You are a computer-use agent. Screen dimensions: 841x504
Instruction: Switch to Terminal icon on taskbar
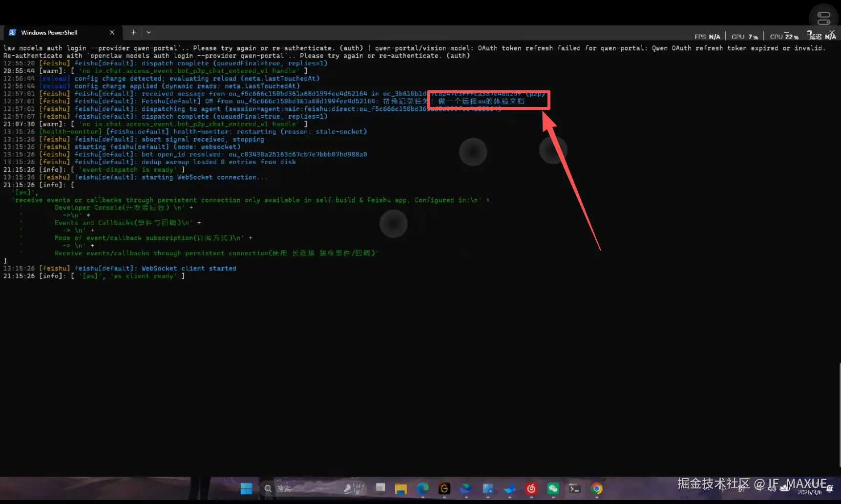tap(575, 488)
